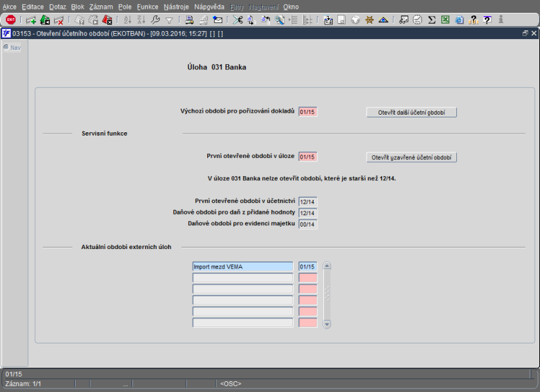Click the funnel filter icon
Viewport: 540px width, 392px height.
(169, 21)
